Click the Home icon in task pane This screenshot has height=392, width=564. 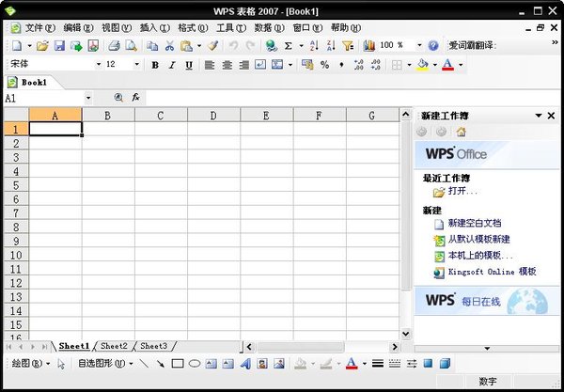[x=462, y=132]
